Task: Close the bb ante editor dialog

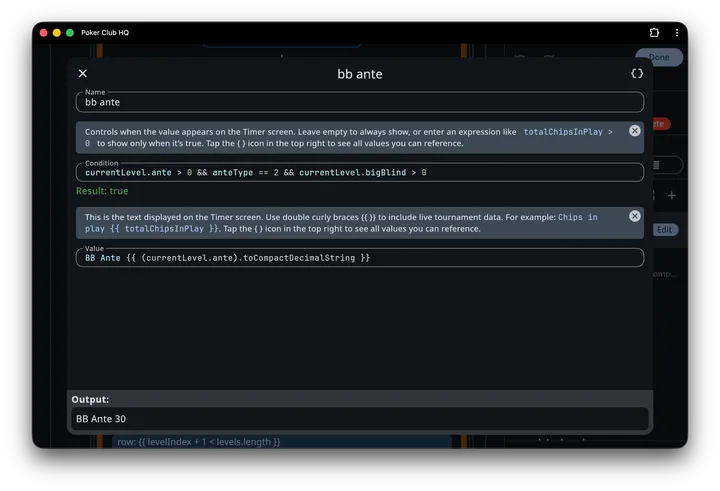Action: pos(83,73)
